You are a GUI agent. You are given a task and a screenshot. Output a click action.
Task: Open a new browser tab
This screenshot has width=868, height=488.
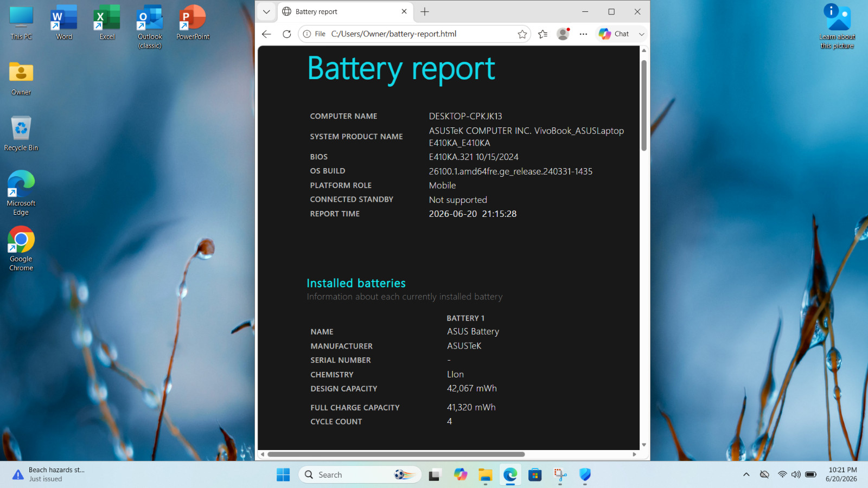click(425, 11)
